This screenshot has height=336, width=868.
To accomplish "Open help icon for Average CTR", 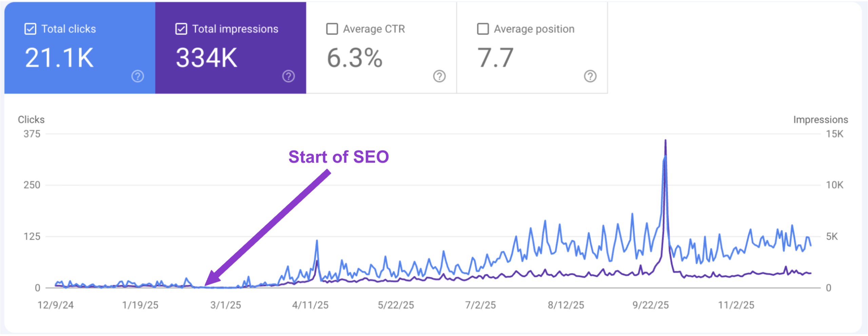I will (x=439, y=76).
